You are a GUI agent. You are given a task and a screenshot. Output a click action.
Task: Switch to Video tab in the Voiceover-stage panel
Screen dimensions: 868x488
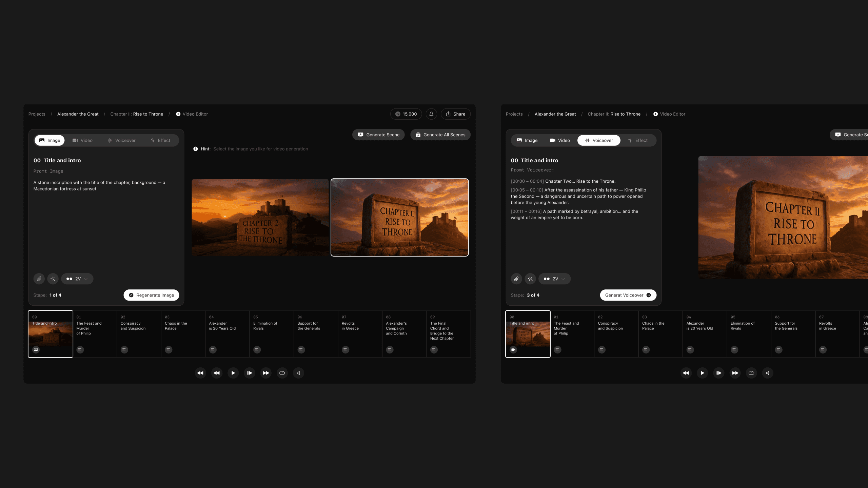click(x=560, y=140)
